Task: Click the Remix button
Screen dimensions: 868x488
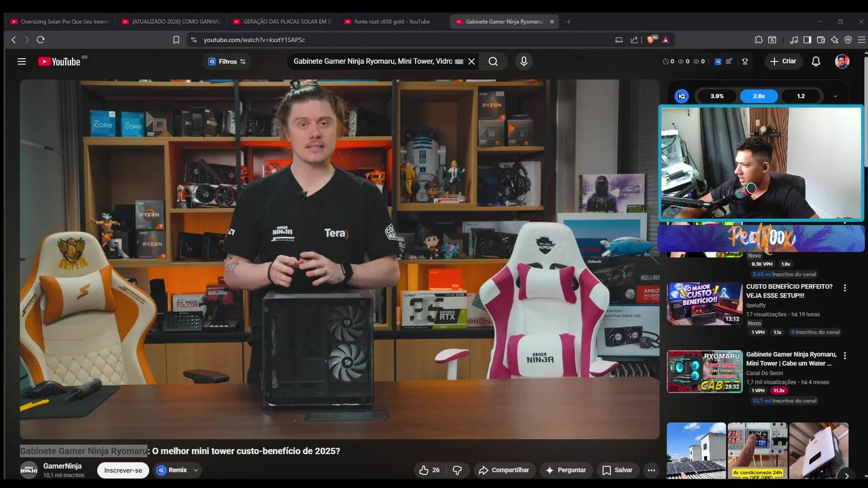Action: click(172, 470)
